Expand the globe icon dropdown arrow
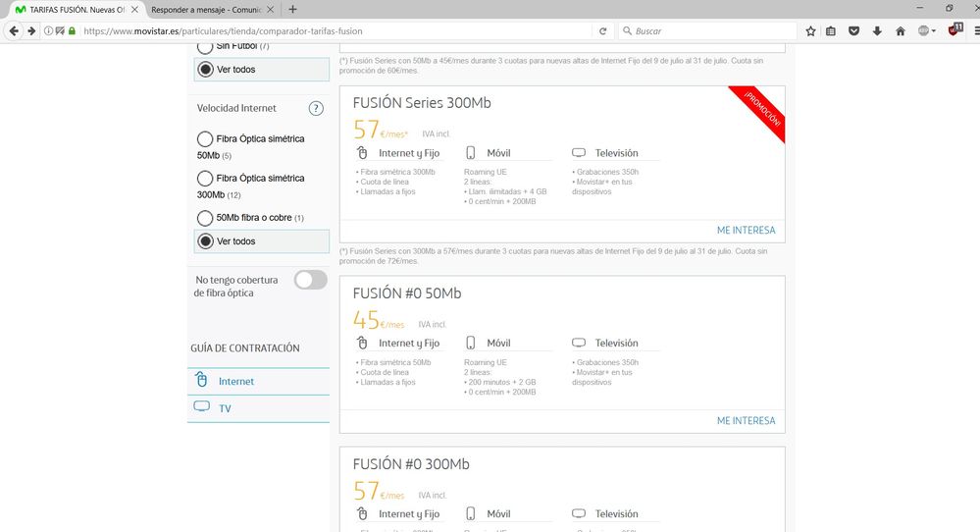Viewport: 980px width, 532px height. (x=934, y=31)
